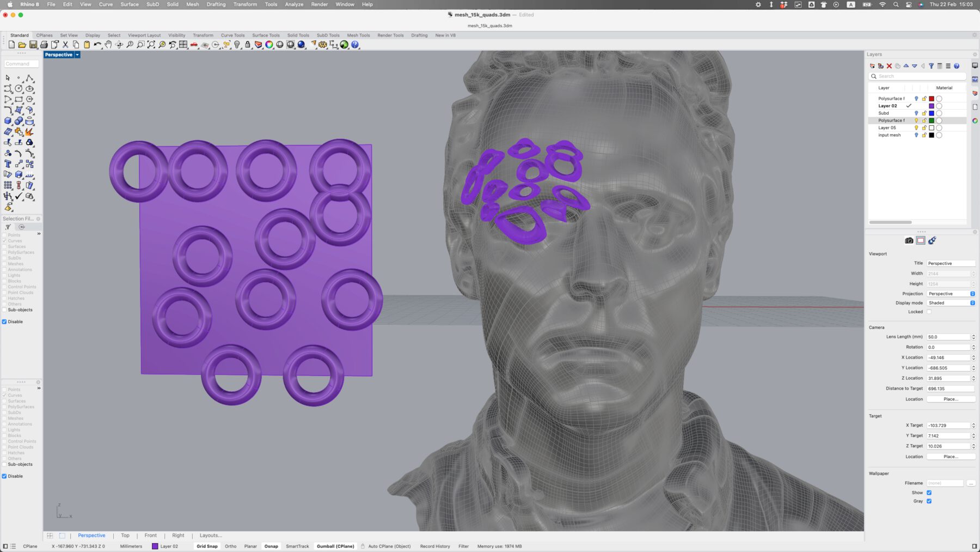980x552 pixels.
Task: Toggle Grid Snap in the status bar
Action: tap(207, 546)
